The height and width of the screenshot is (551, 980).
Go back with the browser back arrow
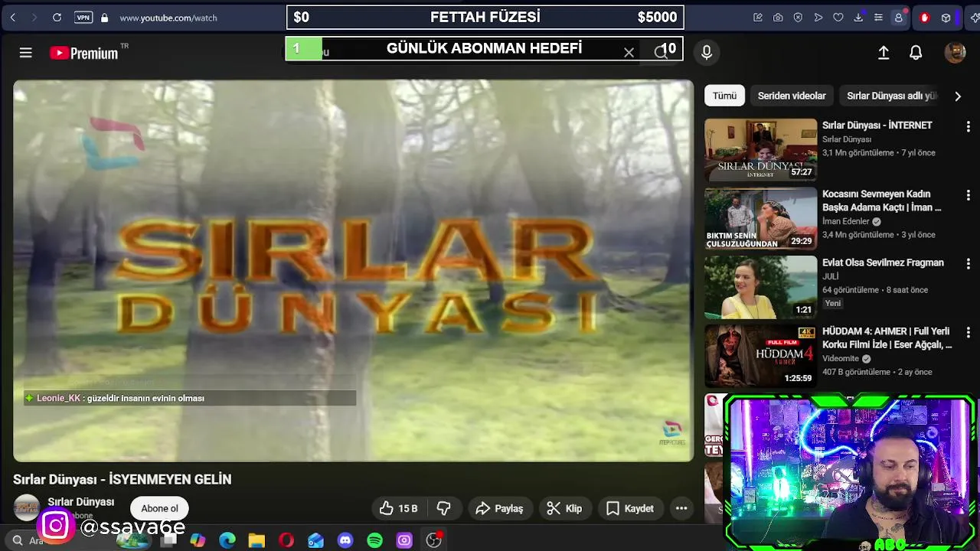(13, 18)
